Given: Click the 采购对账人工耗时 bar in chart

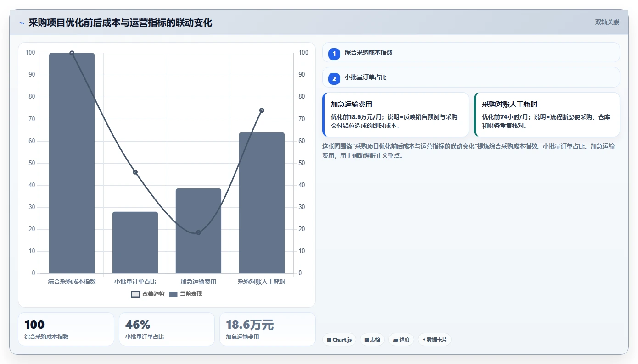Looking at the screenshot, I should pyautogui.click(x=262, y=203).
